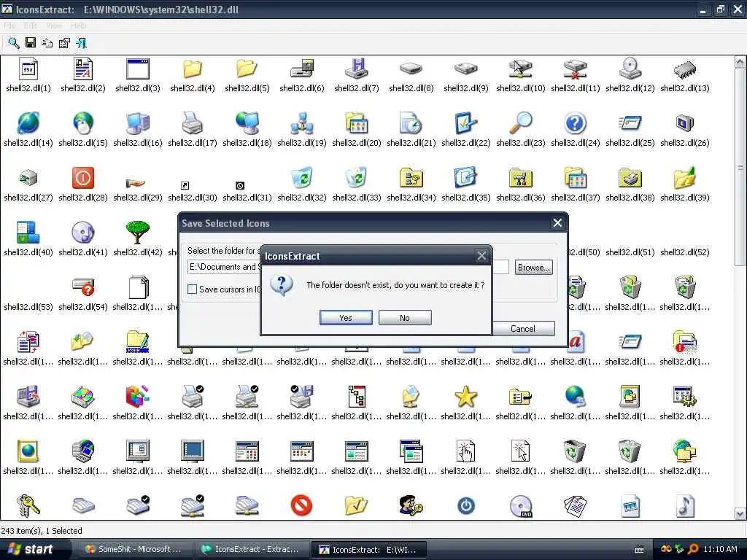Select the shell32.dll(54) drive with question mark icon

point(83,287)
